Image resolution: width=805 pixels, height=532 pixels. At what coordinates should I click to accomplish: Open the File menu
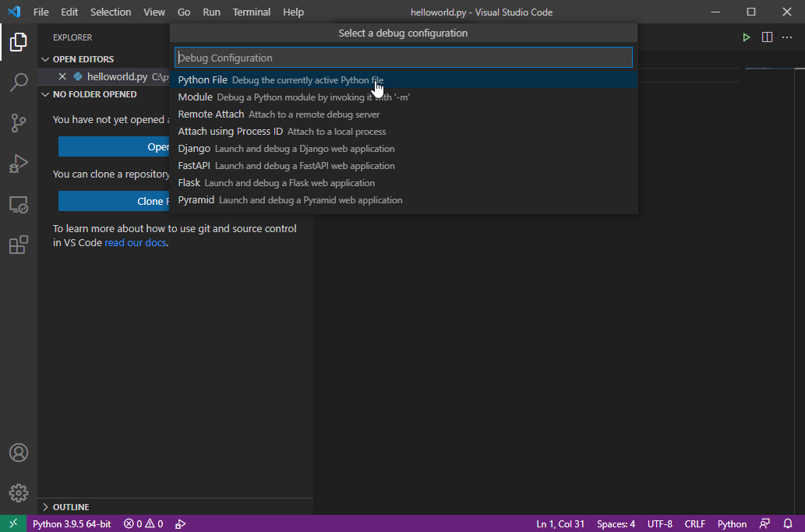tap(41, 12)
